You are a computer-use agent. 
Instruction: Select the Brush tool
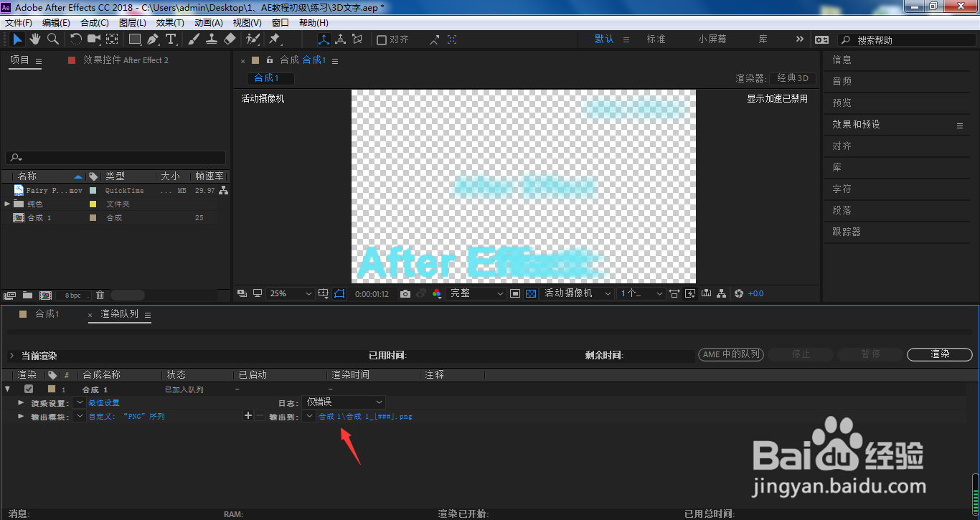[194, 39]
